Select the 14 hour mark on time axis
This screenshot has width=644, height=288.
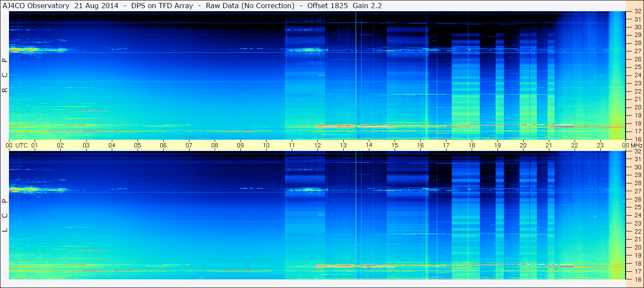369,146
